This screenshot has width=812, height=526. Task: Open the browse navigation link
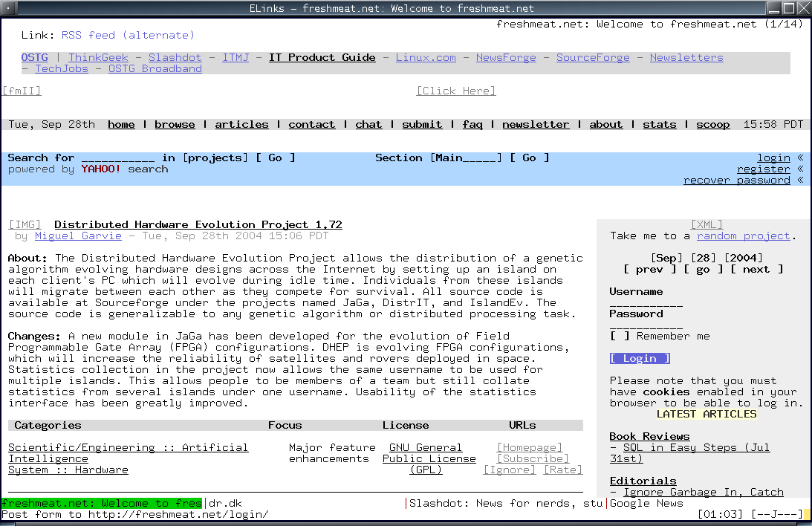pyautogui.click(x=175, y=125)
